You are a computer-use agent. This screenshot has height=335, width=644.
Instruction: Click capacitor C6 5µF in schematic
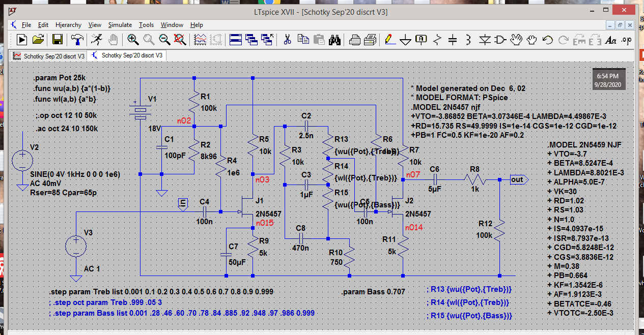[x=434, y=179]
